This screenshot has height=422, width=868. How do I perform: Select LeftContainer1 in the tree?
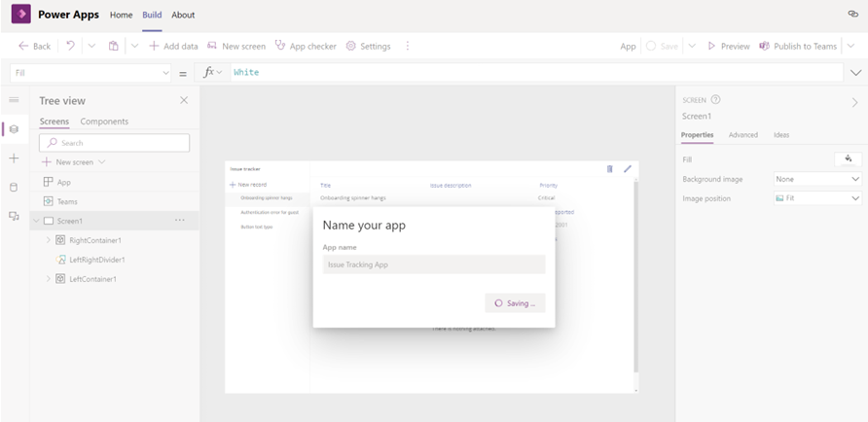93,279
